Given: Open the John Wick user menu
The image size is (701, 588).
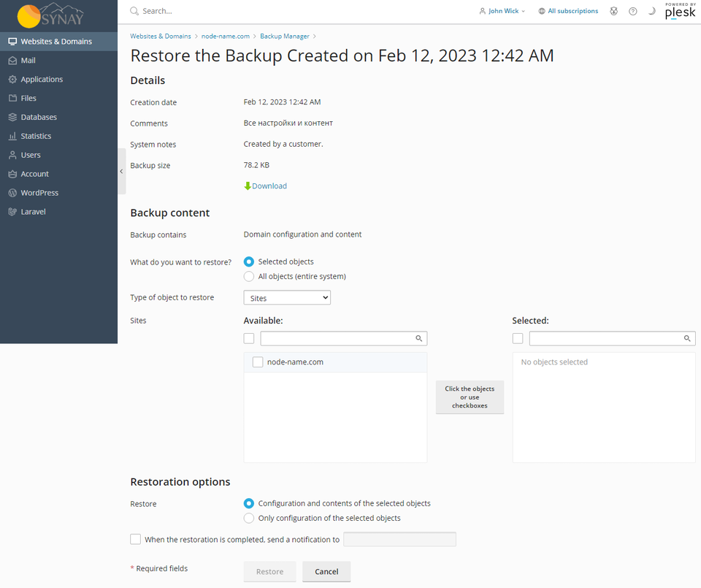Looking at the screenshot, I should [502, 11].
